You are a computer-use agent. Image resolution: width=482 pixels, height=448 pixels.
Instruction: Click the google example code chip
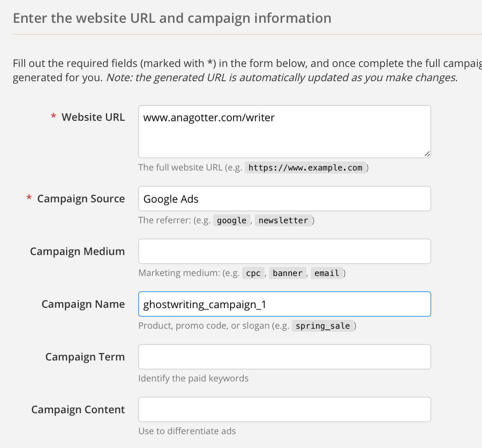click(x=232, y=220)
